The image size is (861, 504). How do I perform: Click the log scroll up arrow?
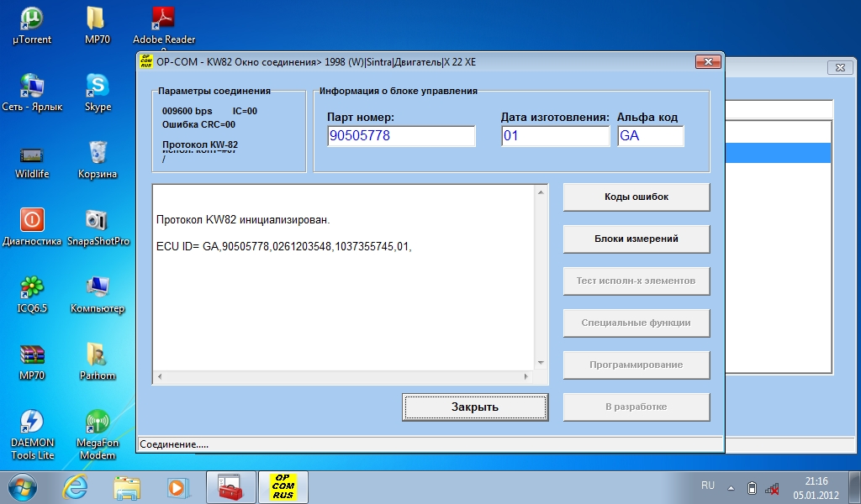(541, 192)
